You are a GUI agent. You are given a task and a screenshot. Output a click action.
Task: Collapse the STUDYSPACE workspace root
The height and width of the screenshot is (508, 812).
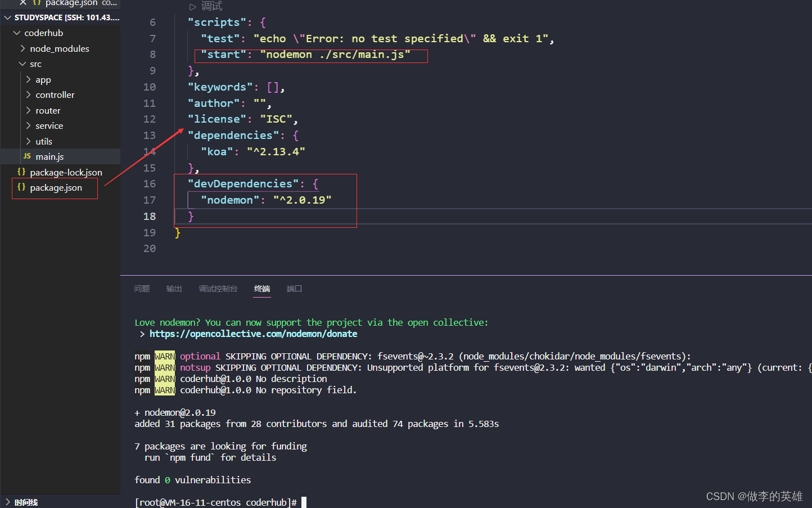click(x=8, y=17)
